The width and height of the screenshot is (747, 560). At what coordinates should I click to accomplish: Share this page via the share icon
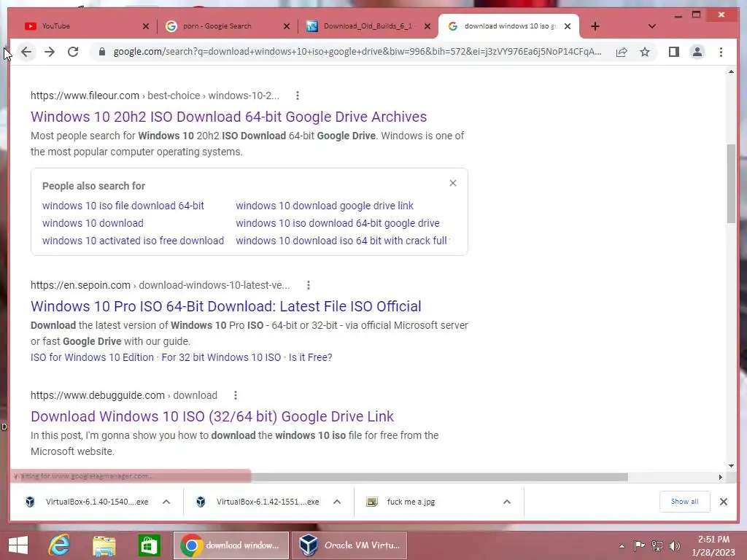tap(622, 52)
